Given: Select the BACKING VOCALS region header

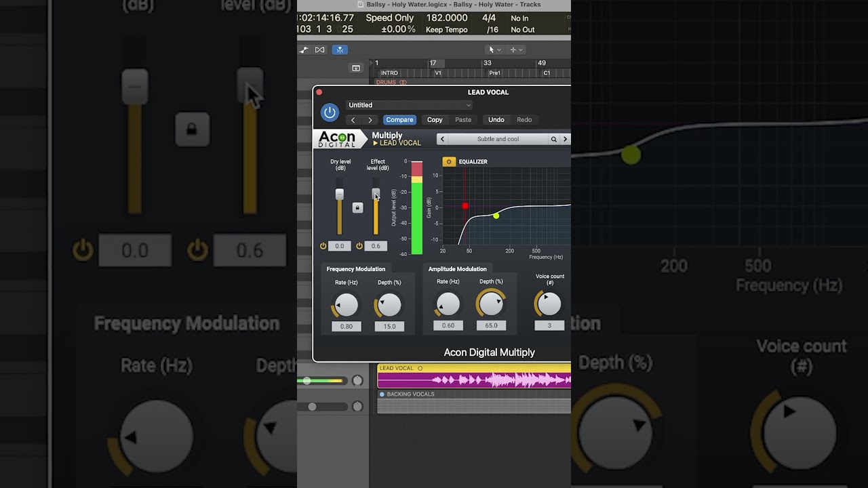Looking at the screenshot, I should (475, 394).
